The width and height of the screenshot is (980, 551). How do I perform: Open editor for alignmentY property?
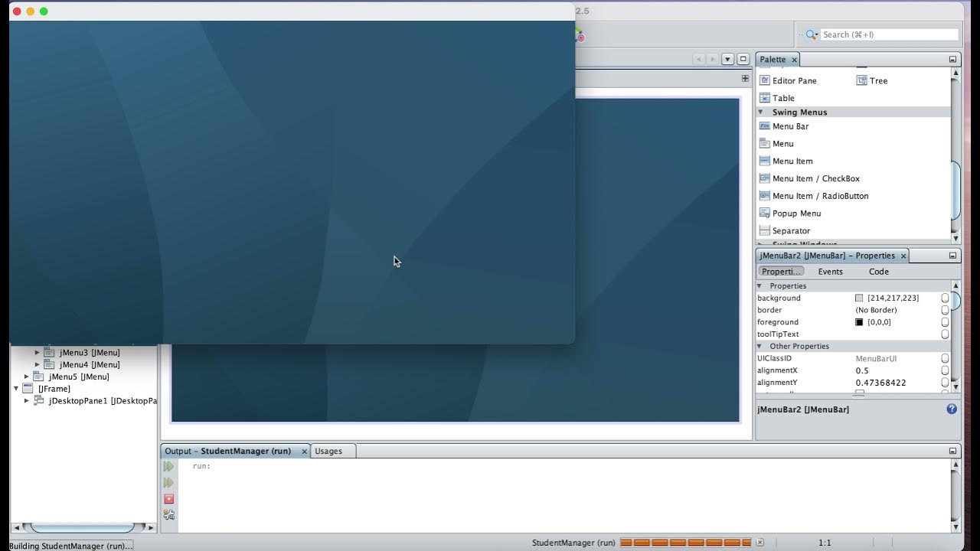pos(945,383)
